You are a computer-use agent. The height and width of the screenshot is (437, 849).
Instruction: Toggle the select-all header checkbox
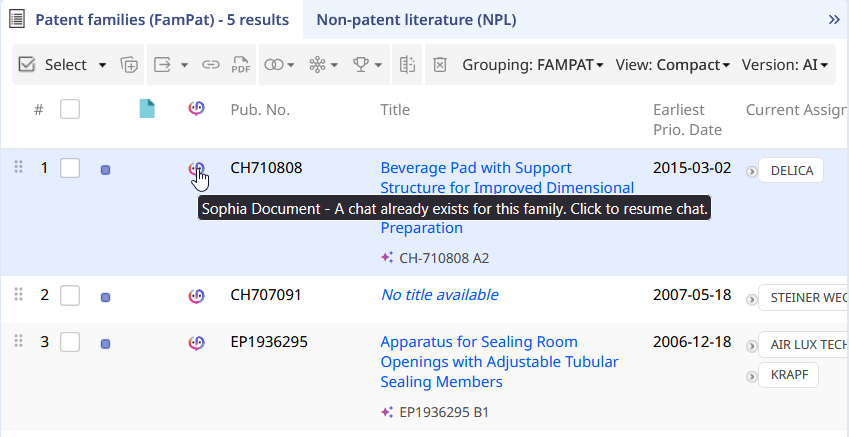pyautogui.click(x=70, y=109)
